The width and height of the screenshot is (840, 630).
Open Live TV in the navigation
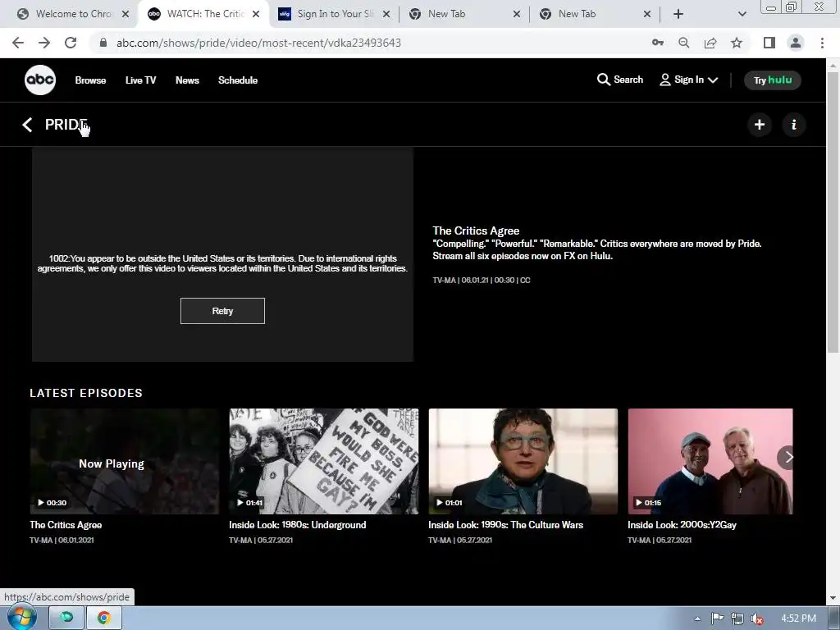(141, 80)
